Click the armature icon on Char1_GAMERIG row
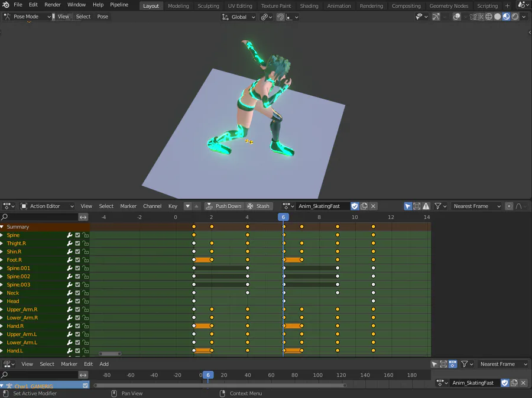This screenshot has height=398, width=532. [x=9, y=386]
